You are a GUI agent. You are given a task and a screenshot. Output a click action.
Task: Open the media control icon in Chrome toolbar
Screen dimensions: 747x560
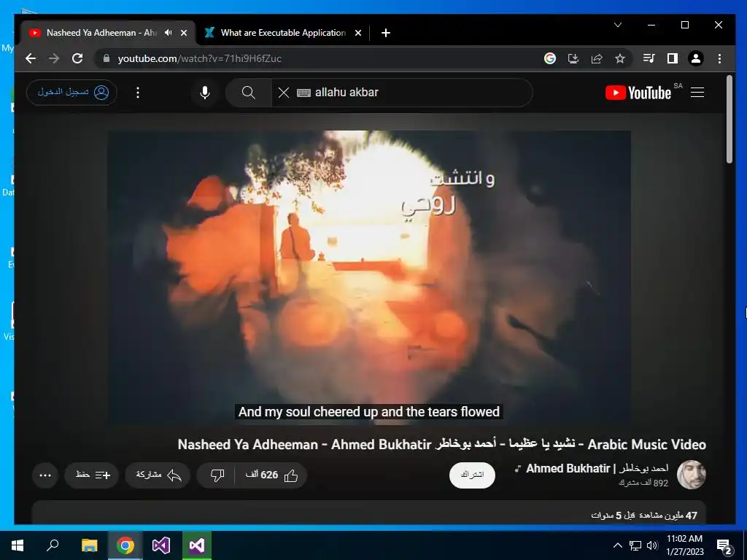point(649,58)
